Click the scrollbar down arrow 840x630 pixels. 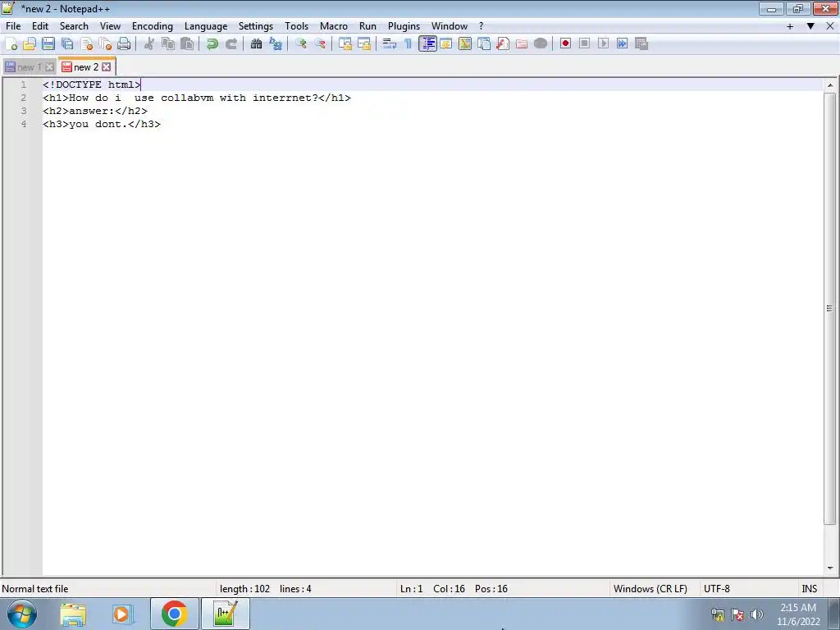coord(830,568)
